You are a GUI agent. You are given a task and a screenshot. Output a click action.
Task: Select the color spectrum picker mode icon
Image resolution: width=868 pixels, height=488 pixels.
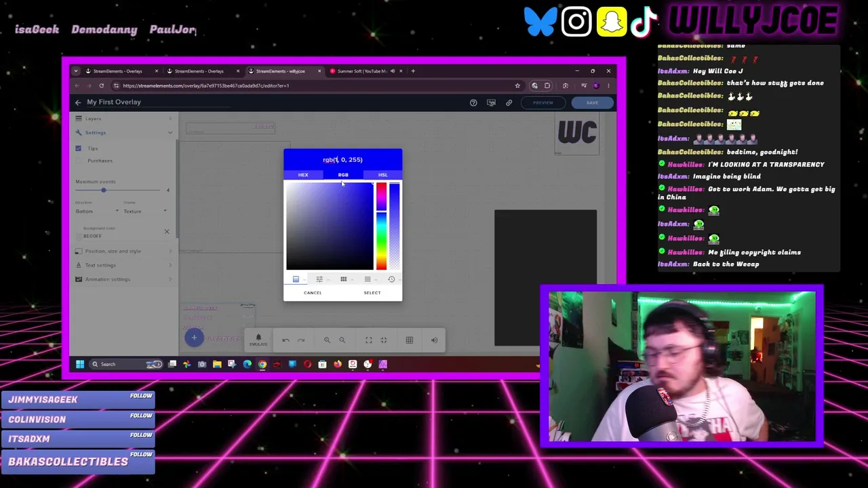[296, 279]
